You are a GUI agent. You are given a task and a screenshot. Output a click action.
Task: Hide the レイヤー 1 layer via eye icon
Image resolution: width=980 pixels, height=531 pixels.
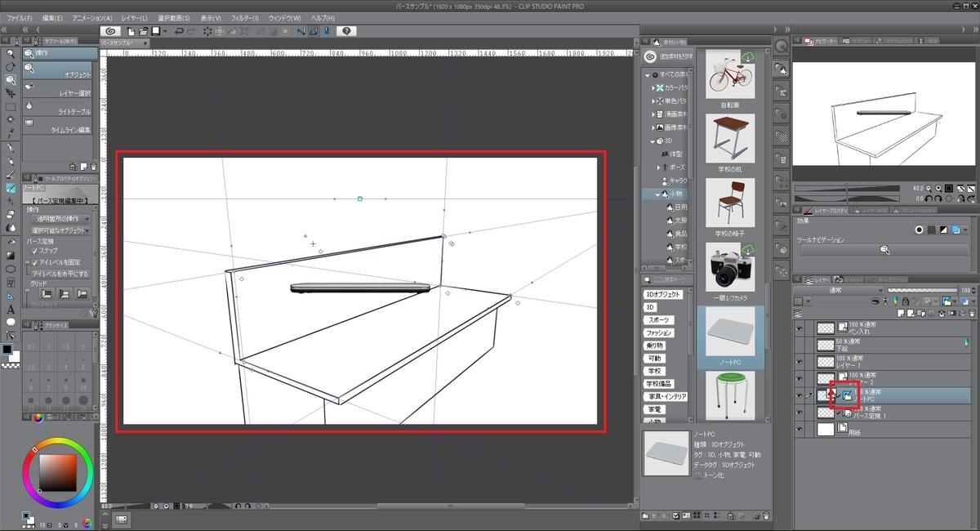coord(799,360)
